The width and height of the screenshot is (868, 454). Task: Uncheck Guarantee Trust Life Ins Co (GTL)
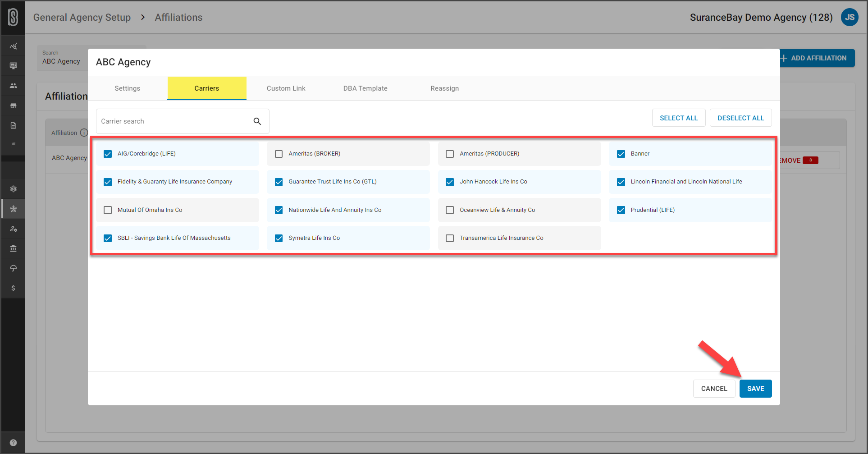(x=279, y=182)
